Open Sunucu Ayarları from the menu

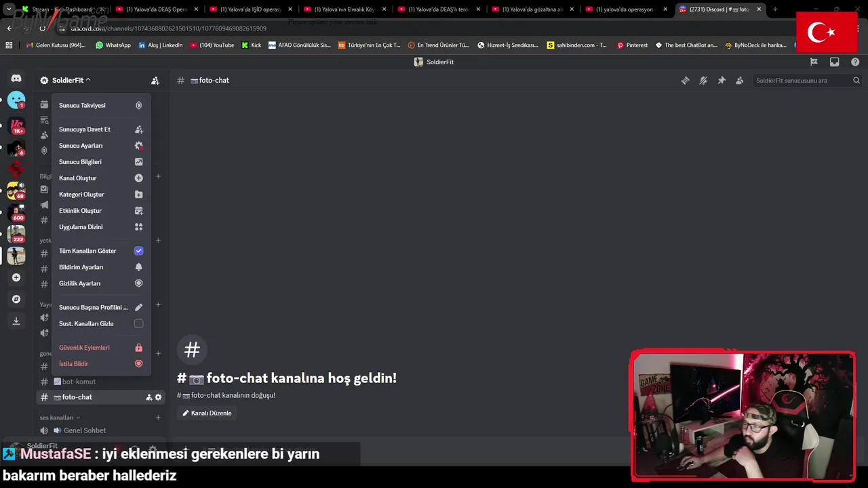point(101,146)
